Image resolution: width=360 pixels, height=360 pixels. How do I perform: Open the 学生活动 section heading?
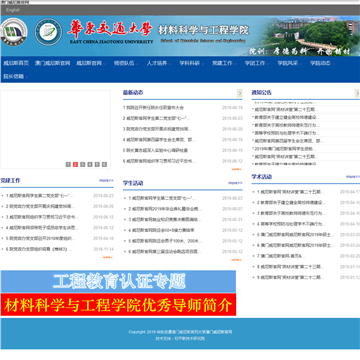[x=133, y=183]
